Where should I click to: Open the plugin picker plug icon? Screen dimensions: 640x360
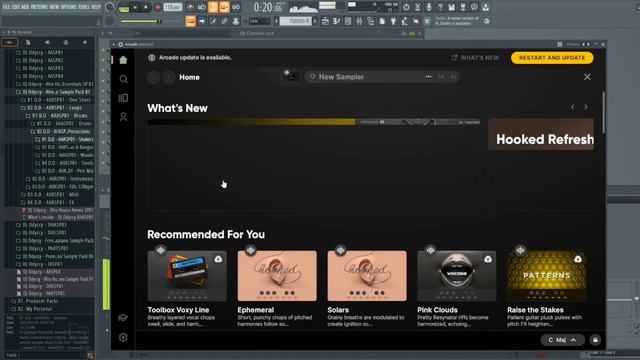click(x=393, y=21)
